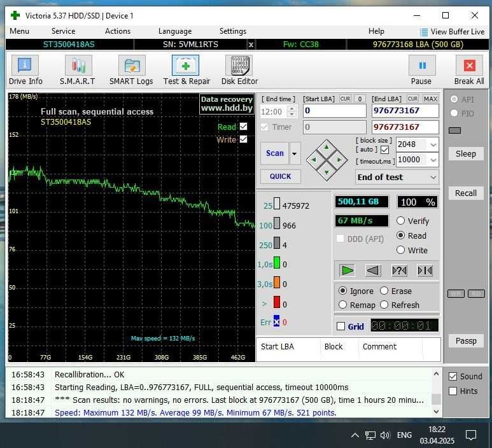Click ENG language indicator in taskbar
Viewport: 492px width, 448px height.
pyautogui.click(x=404, y=435)
